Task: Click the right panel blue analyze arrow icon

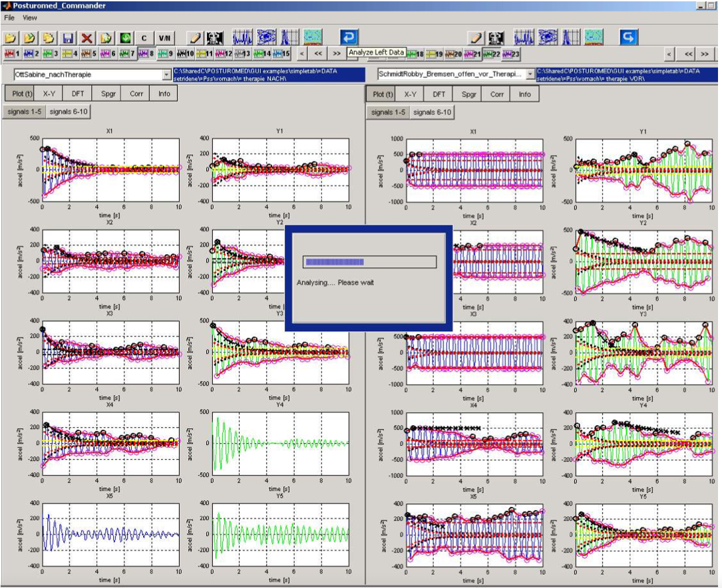Action: [629, 37]
